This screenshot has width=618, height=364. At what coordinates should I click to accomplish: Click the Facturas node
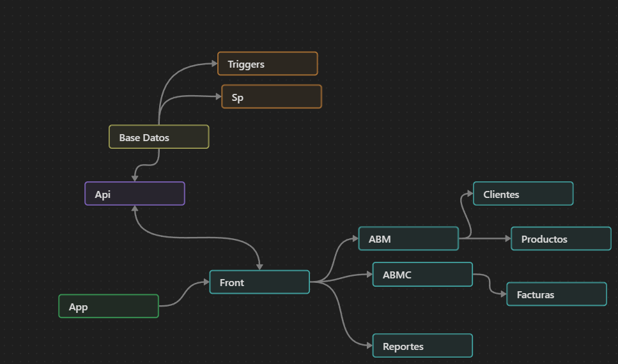556,294
